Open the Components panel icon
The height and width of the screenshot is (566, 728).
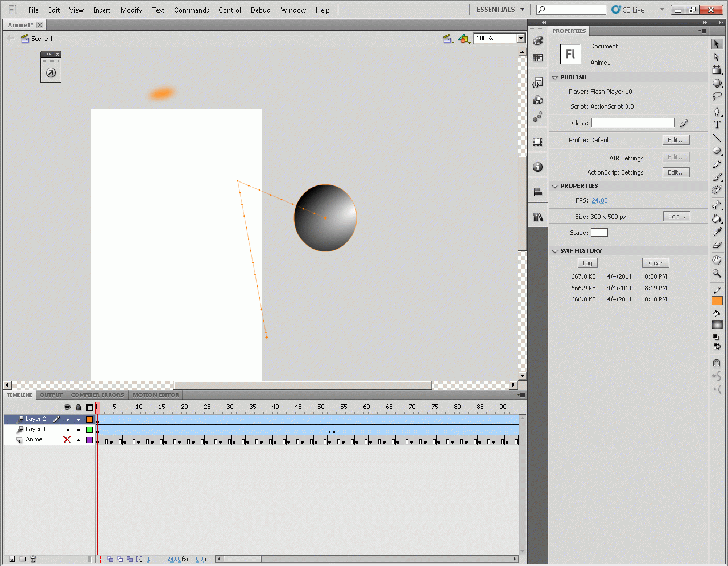click(537, 100)
